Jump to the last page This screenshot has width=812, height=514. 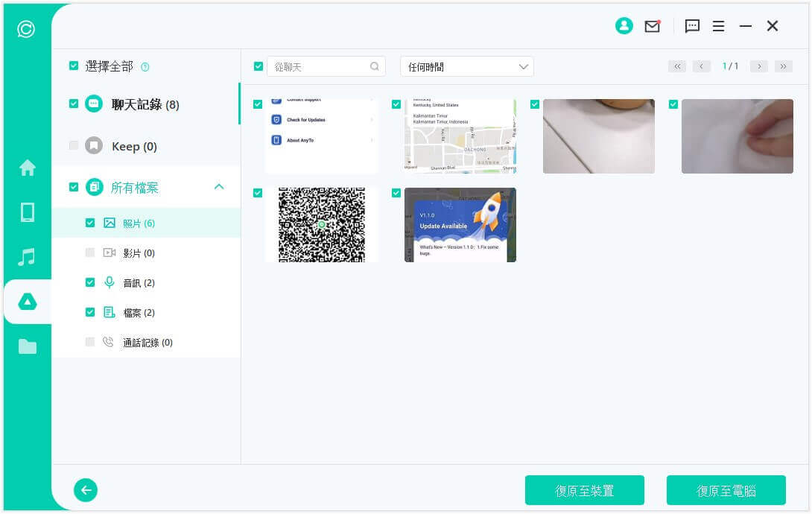click(x=784, y=66)
